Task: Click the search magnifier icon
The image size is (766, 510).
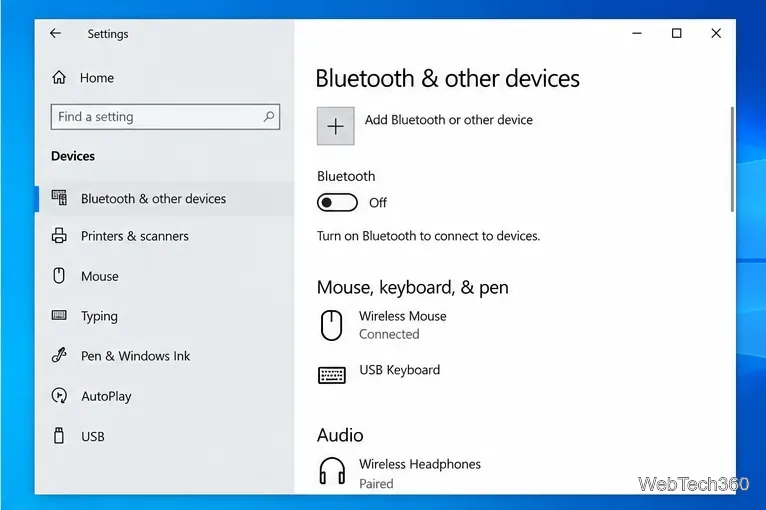Action: (269, 116)
